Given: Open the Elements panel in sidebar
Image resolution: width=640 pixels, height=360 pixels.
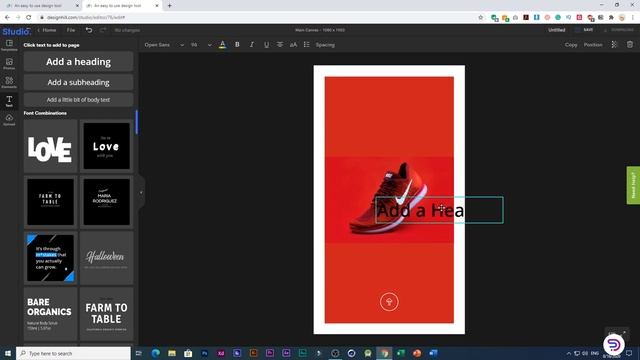Looking at the screenshot, I should coord(9,82).
